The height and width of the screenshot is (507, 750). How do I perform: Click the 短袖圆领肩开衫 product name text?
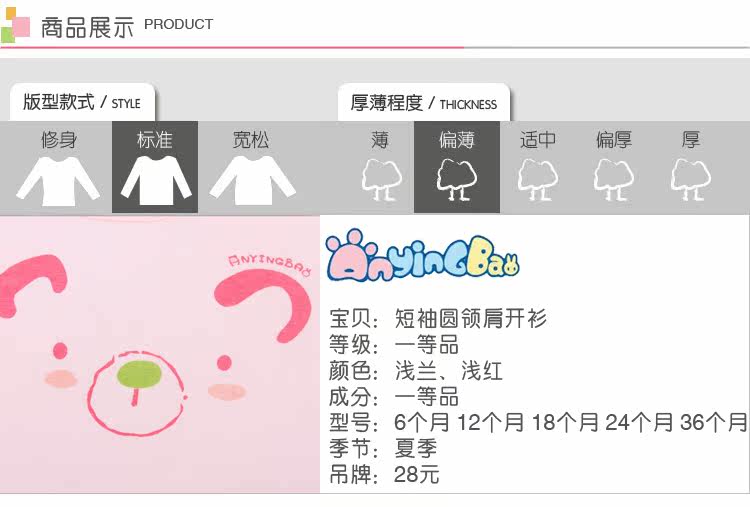(x=470, y=319)
